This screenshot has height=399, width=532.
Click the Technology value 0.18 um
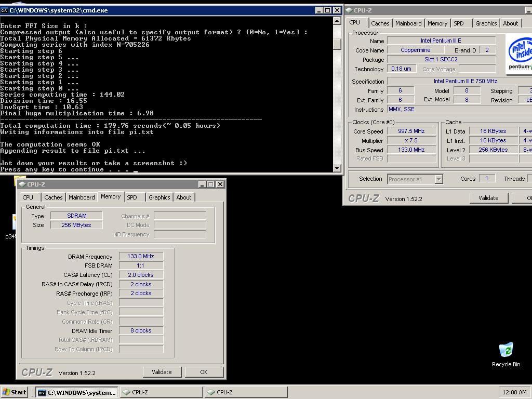click(x=402, y=69)
